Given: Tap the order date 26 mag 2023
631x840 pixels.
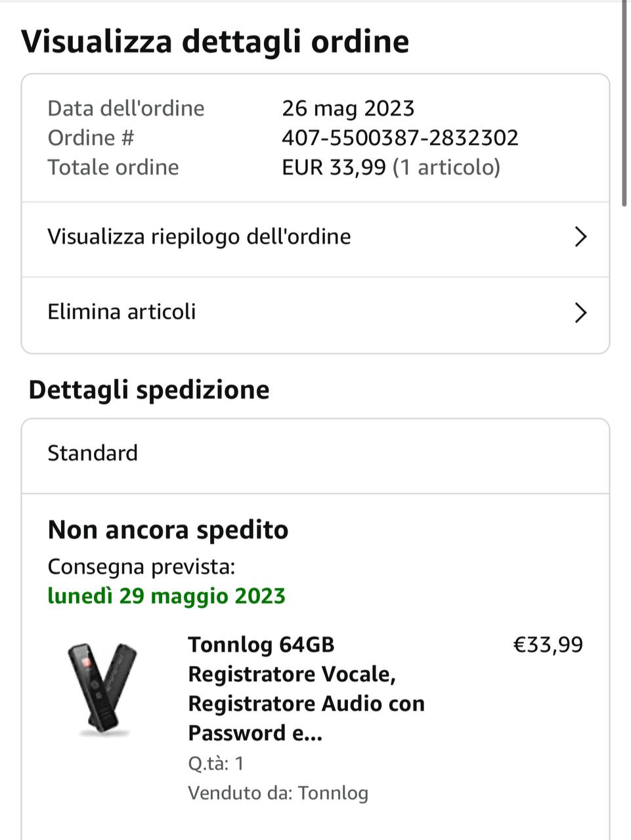Looking at the screenshot, I should point(348,108).
